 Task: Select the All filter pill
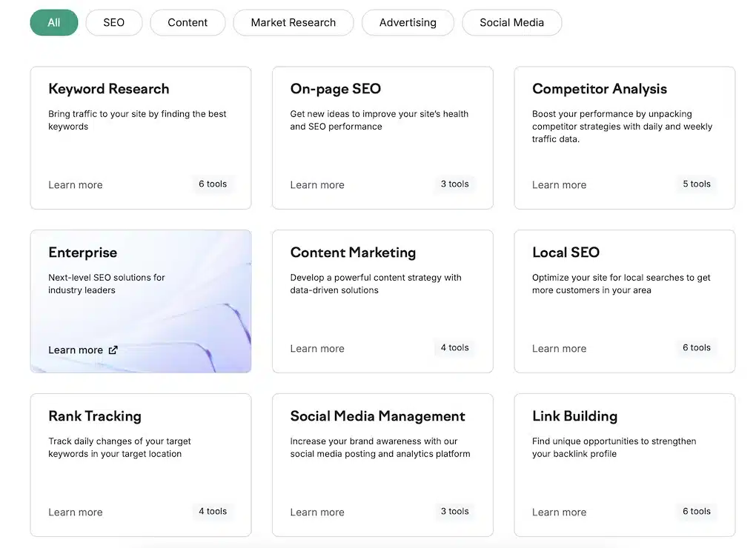pos(53,22)
